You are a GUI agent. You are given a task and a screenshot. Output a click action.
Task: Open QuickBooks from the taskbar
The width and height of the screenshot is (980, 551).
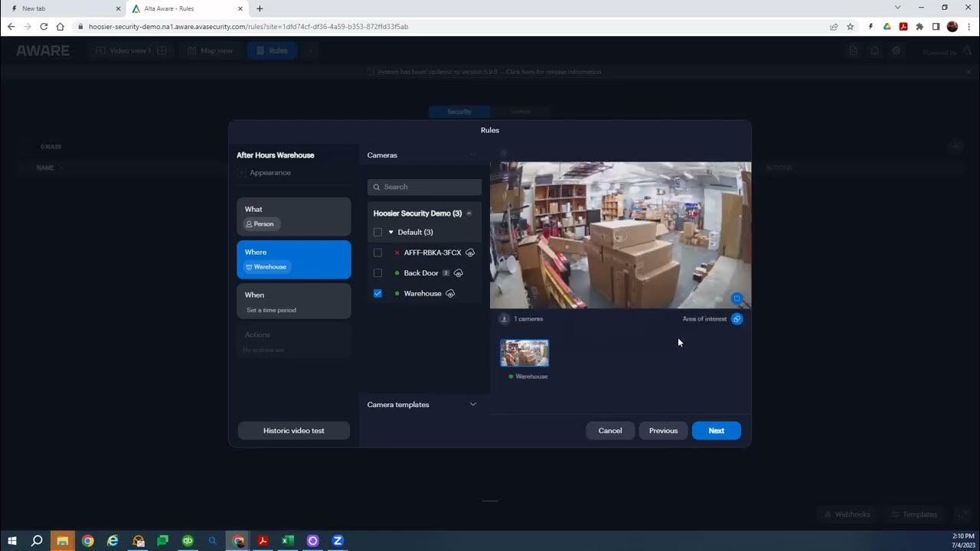(188, 540)
